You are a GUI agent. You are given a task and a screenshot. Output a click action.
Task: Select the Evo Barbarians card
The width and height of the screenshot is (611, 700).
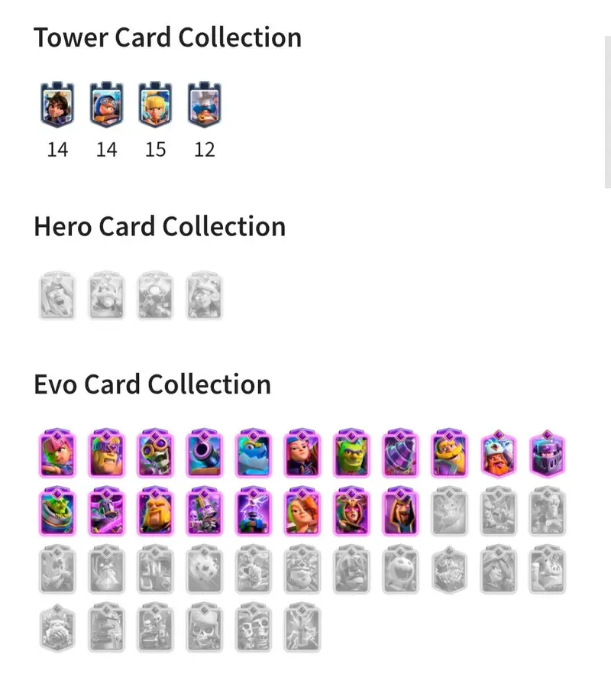pyautogui.click(x=106, y=453)
